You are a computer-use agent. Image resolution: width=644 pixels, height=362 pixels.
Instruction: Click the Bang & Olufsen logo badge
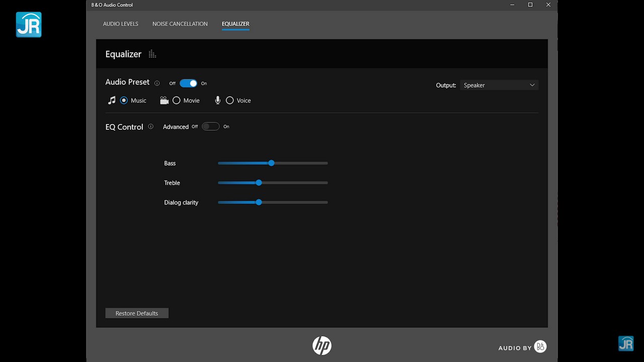click(x=540, y=347)
